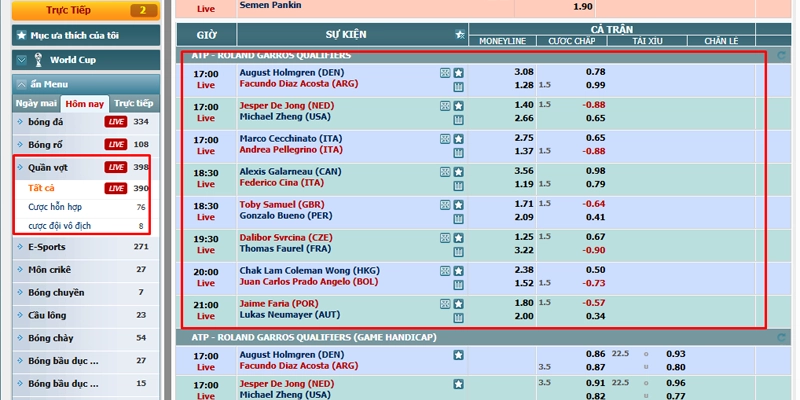Favorite the Jaime Faria vs Lukas Neumayer match
This screenshot has width=800, height=400.
click(x=459, y=304)
